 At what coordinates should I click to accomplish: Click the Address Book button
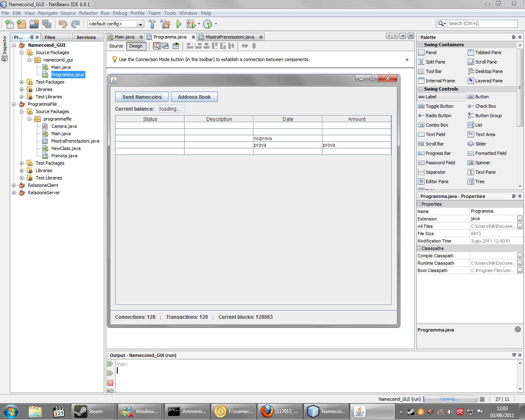click(x=194, y=97)
